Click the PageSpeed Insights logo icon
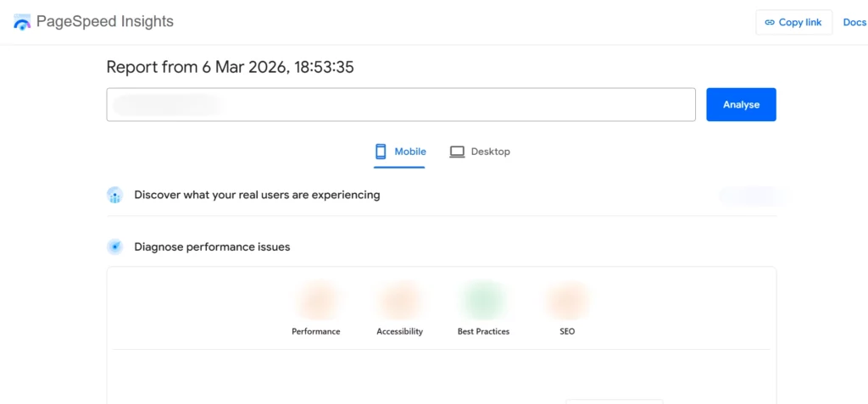This screenshot has height=404, width=868. click(22, 22)
